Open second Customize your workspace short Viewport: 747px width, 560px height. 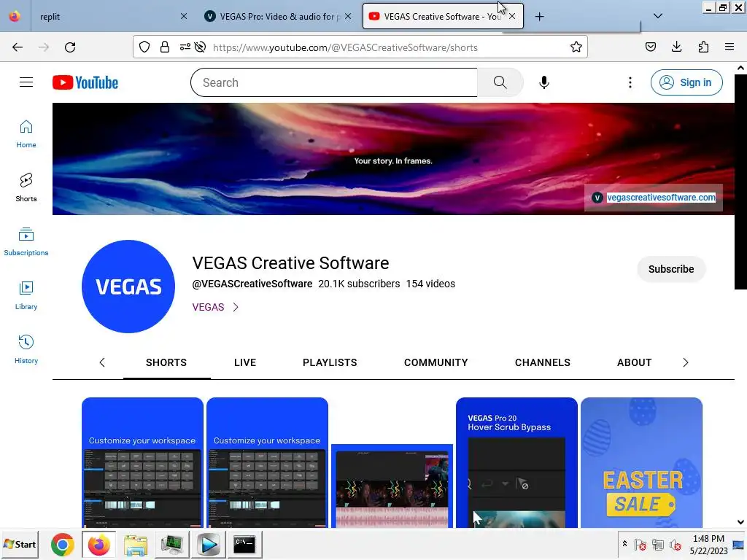[267, 462]
